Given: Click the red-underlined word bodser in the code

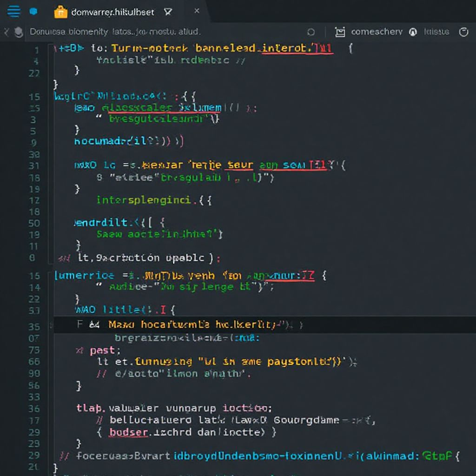Looking at the screenshot, I should tap(128, 432).
